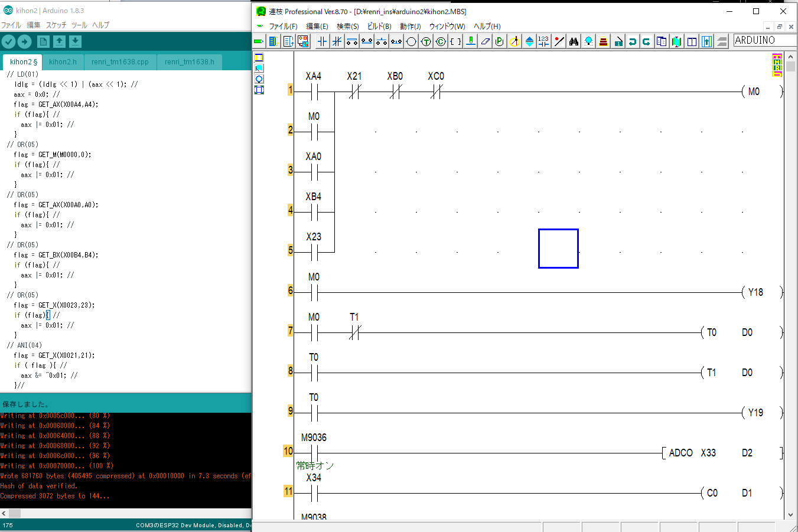Open the スケッチ menu in Arduino

[x=56, y=25]
